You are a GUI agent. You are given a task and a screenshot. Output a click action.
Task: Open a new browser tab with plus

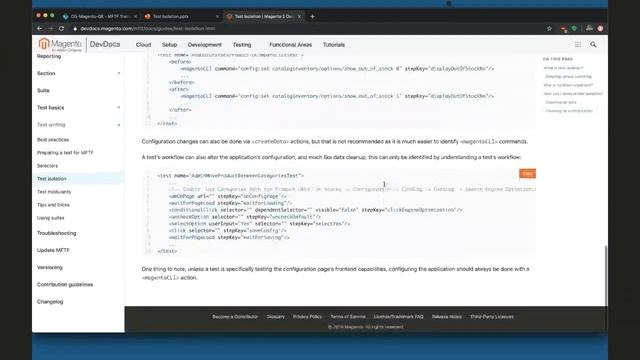click(312, 16)
